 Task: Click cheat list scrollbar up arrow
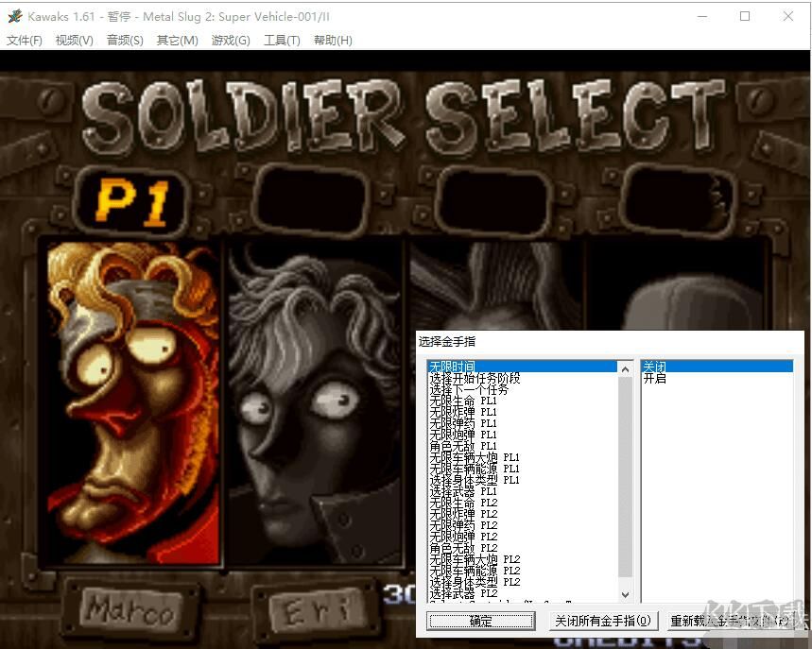pyautogui.click(x=625, y=367)
